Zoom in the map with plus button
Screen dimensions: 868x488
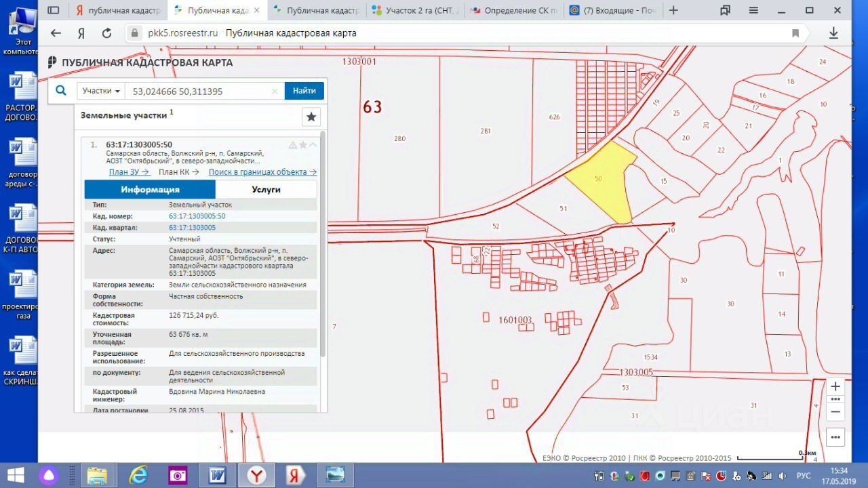click(x=835, y=386)
